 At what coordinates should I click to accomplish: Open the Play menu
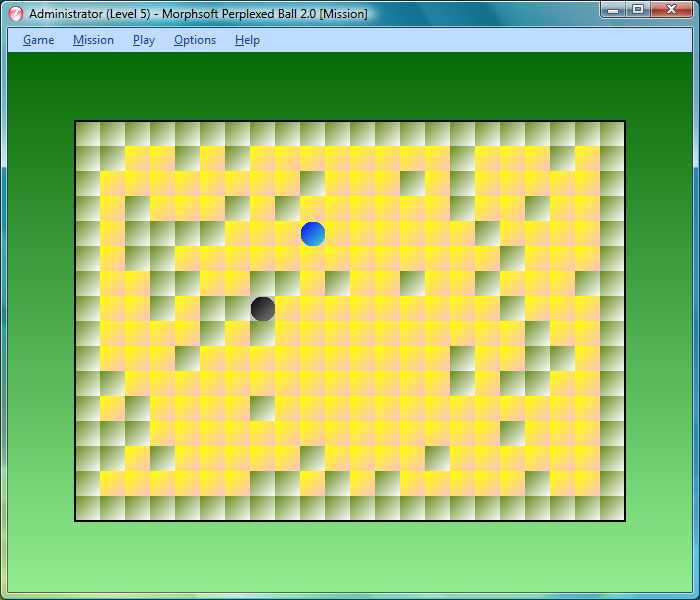[x=144, y=40]
